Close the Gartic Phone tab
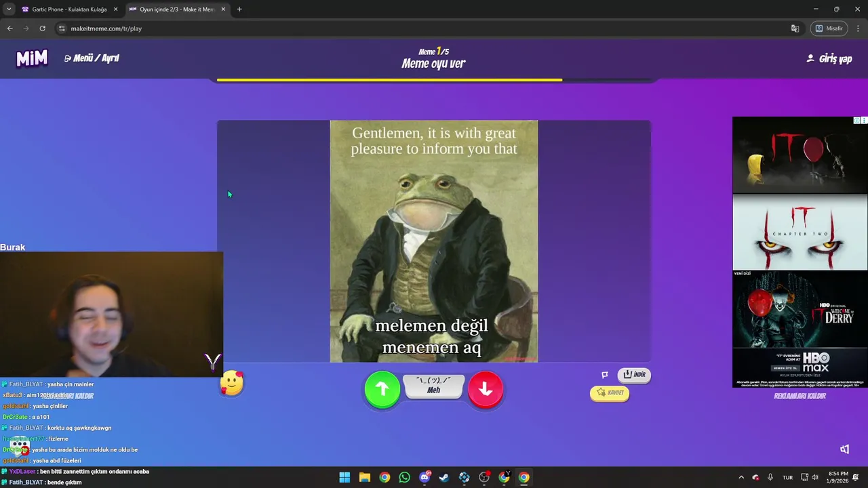The image size is (868, 488). click(x=115, y=9)
